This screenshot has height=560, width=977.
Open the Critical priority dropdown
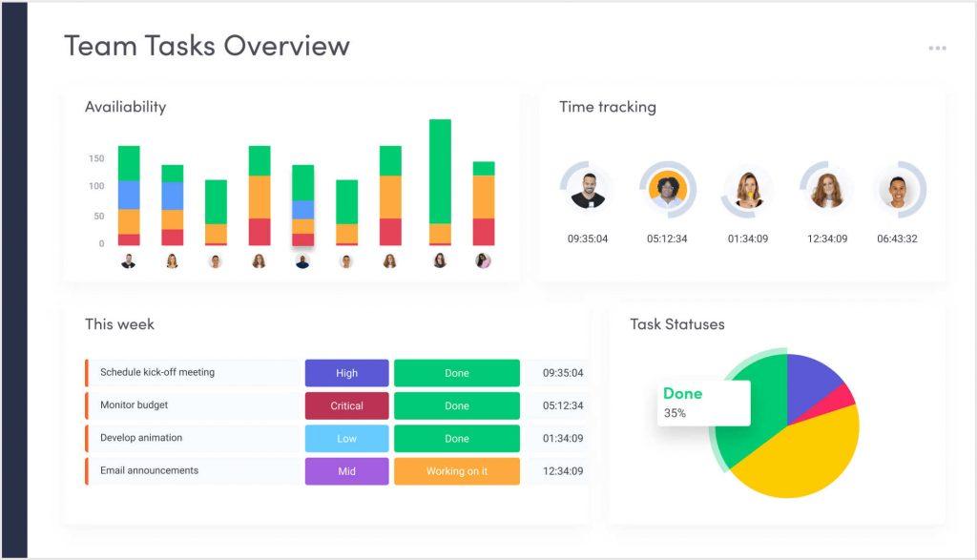click(346, 405)
